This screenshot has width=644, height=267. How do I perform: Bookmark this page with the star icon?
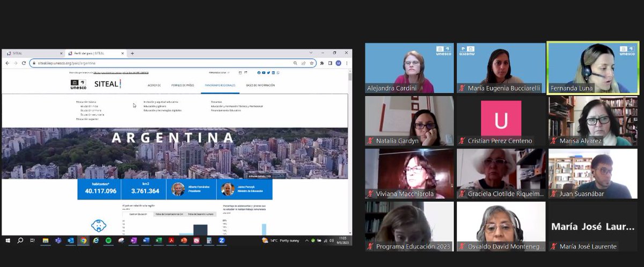tap(311, 63)
